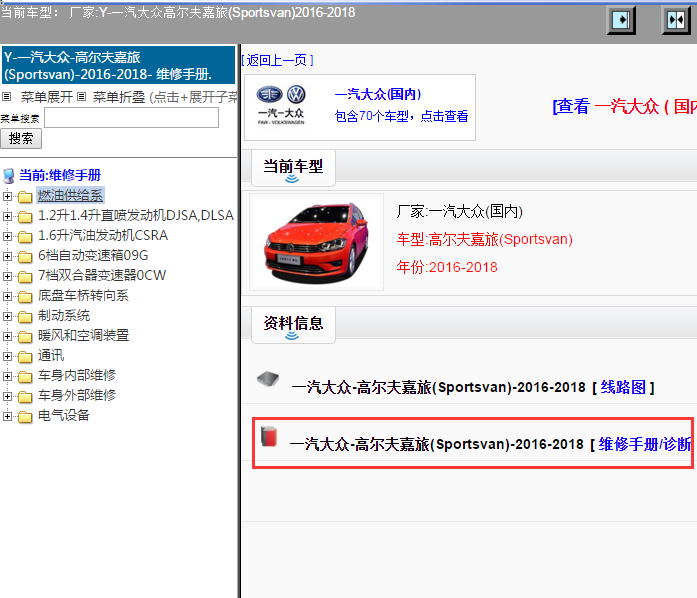Open the 维修手册/诊断 link
Screen dimensions: 697x598
point(645,444)
